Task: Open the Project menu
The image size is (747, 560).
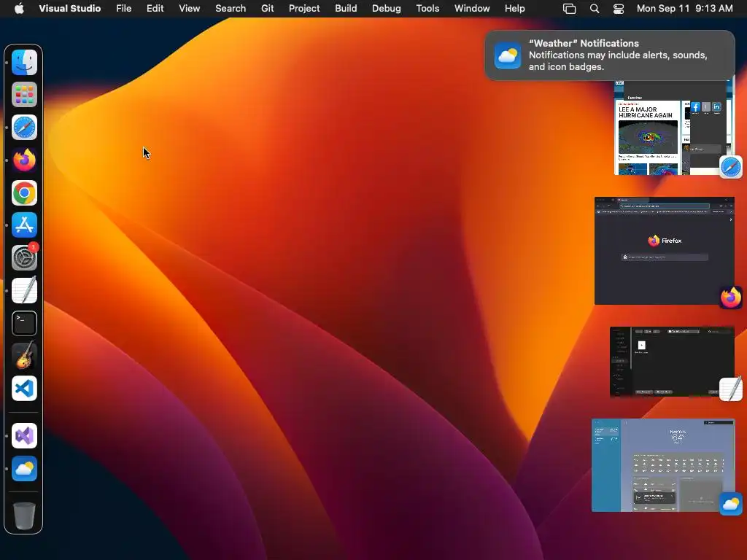Action: (x=304, y=9)
